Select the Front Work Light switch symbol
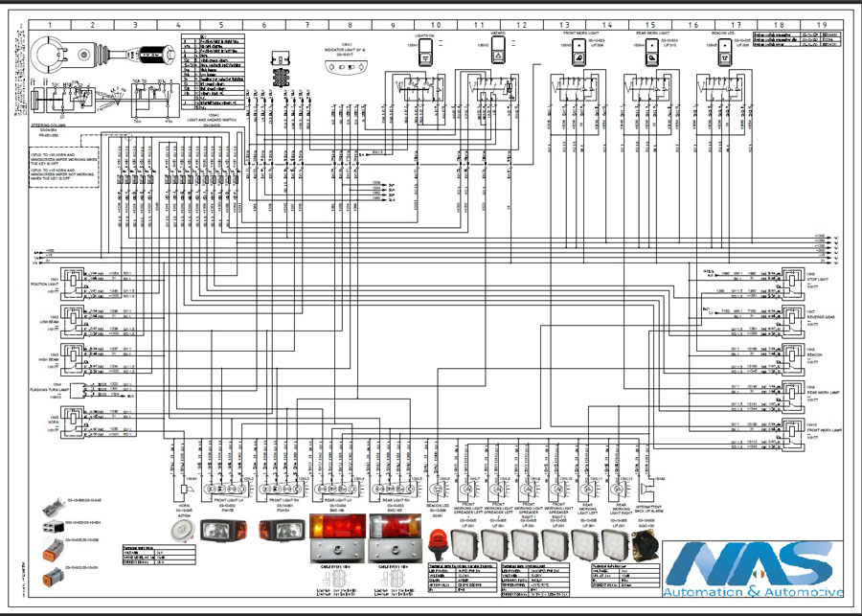Screen dimensions: 862x616 click(579, 57)
